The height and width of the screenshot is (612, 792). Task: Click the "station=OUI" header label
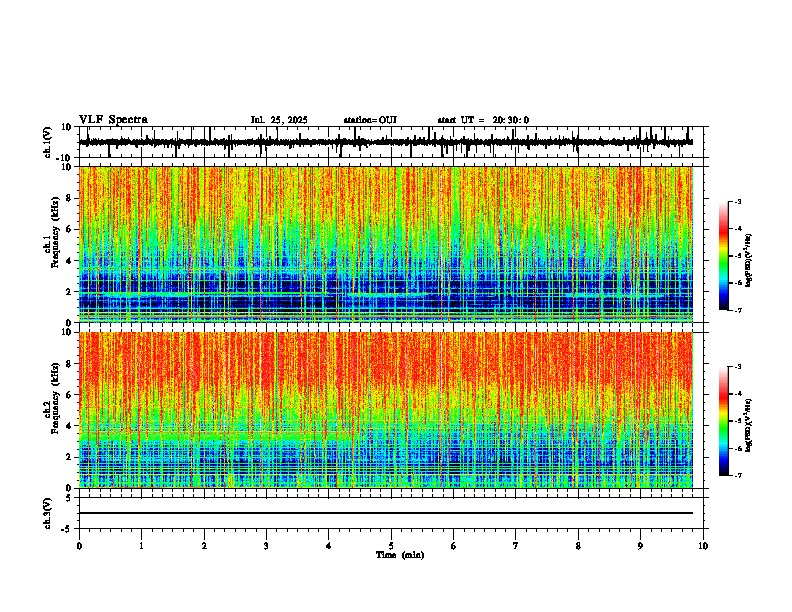(370, 120)
